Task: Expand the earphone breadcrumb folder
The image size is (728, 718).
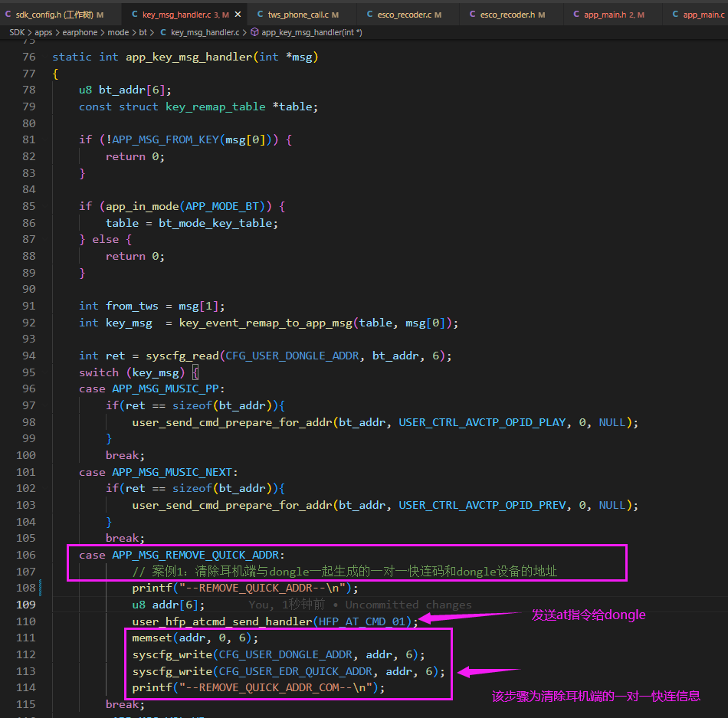Action: coord(80,32)
